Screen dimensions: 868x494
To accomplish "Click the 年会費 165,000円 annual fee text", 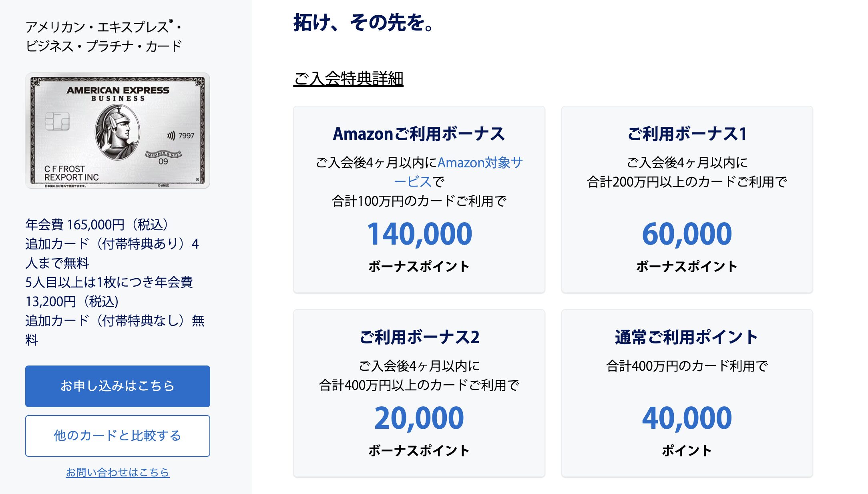I will point(97,225).
